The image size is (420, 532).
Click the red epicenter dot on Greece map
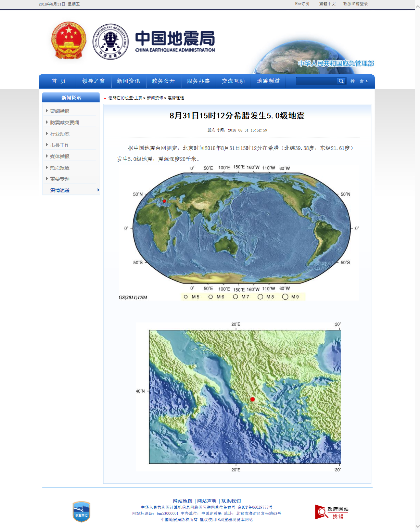pyautogui.click(x=253, y=398)
